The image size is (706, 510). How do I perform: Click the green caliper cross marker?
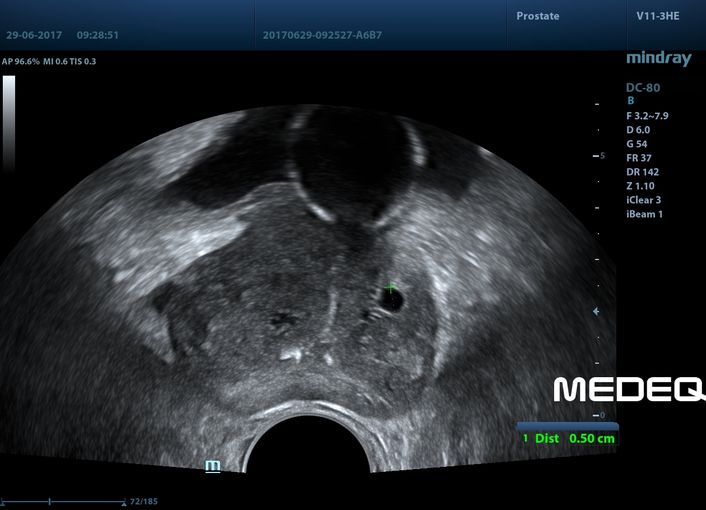point(391,287)
